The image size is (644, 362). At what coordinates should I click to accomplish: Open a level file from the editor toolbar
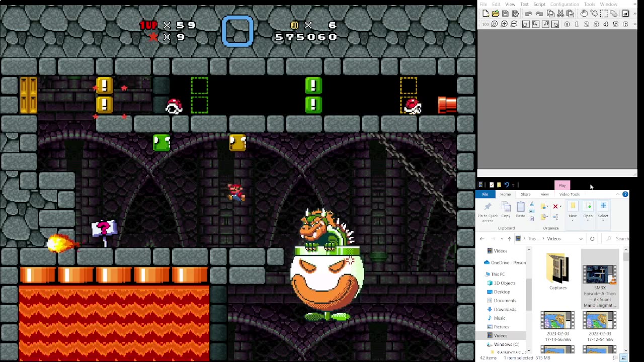pos(496,14)
